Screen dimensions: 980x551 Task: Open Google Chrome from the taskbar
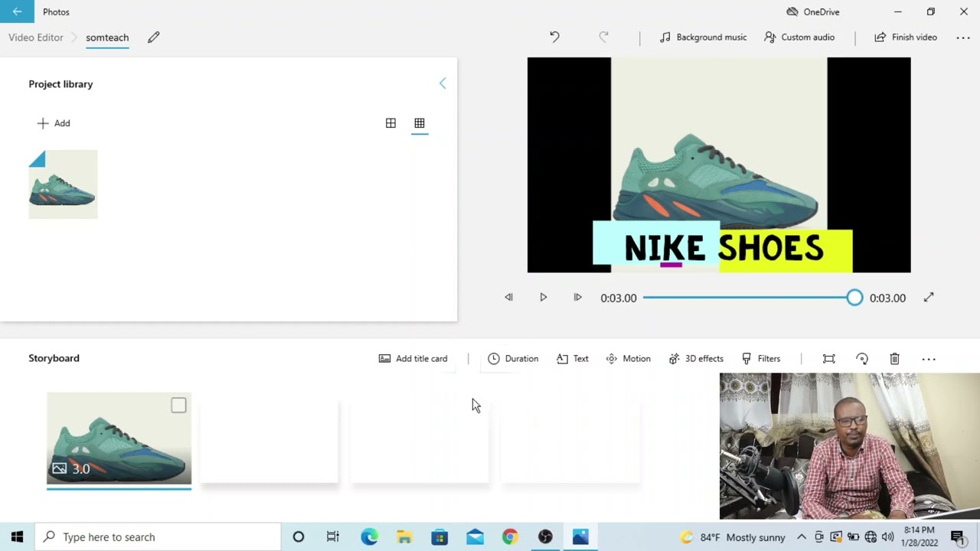[x=510, y=536]
